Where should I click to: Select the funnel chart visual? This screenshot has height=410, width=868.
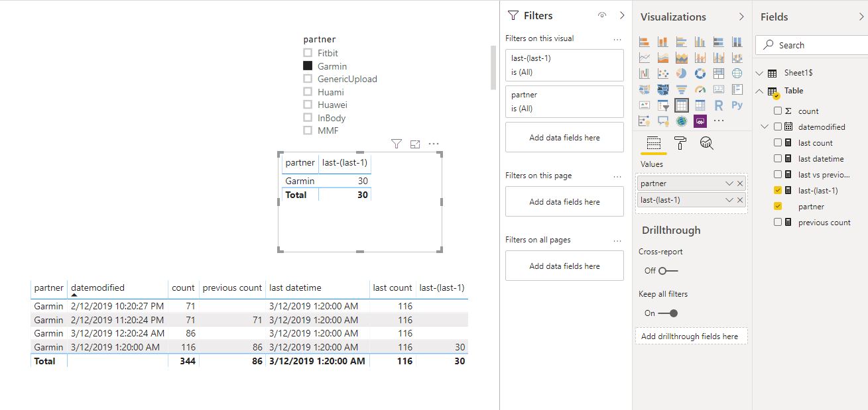pos(681,89)
